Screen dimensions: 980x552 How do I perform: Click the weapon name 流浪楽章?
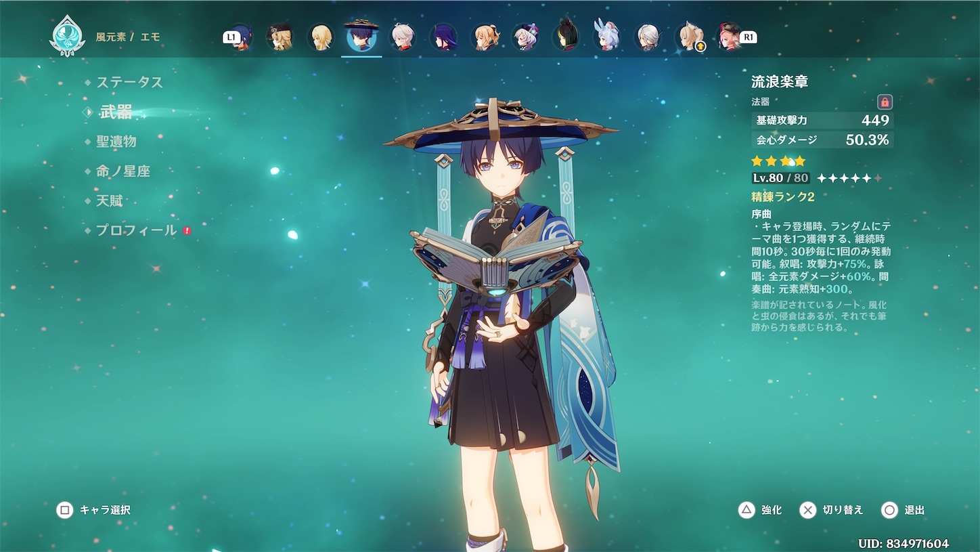point(780,82)
